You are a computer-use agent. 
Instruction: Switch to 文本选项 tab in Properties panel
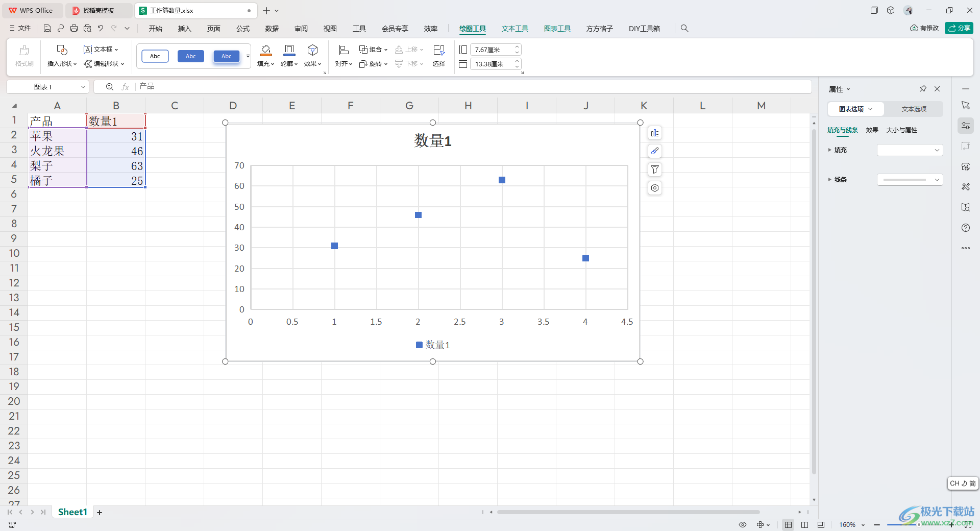tap(914, 109)
